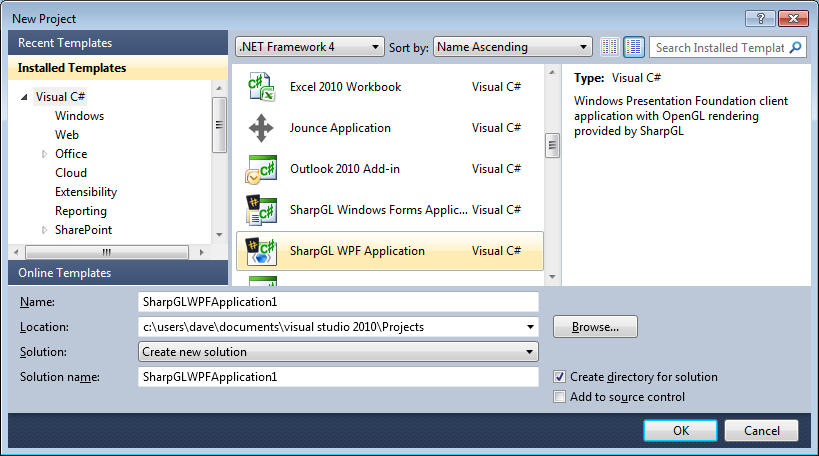
Task: Click the Browse... button
Action: [x=595, y=327]
